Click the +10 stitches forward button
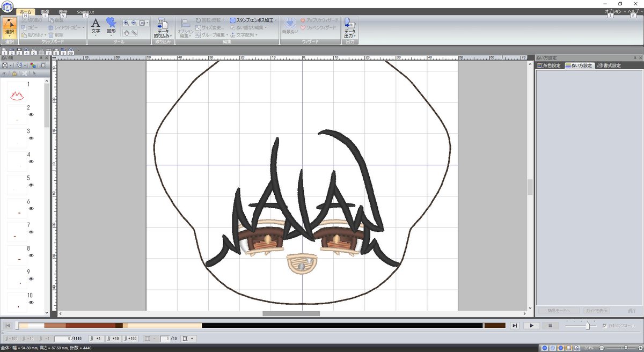The image size is (644, 352). pyautogui.click(x=113, y=339)
